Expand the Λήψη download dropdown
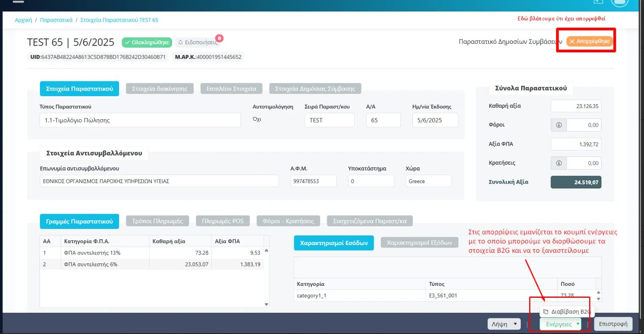The height and width of the screenshot is (334, 644). tap(504, 324)
